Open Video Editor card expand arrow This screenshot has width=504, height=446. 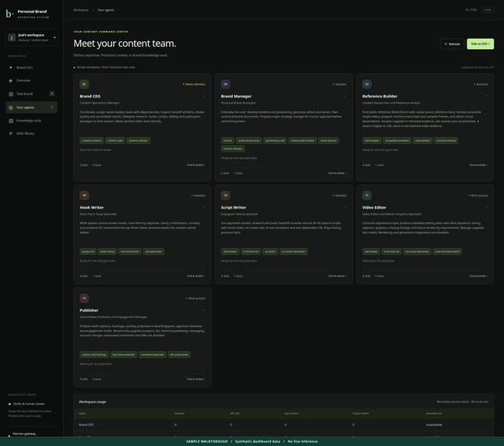click(x=486, y=207)
